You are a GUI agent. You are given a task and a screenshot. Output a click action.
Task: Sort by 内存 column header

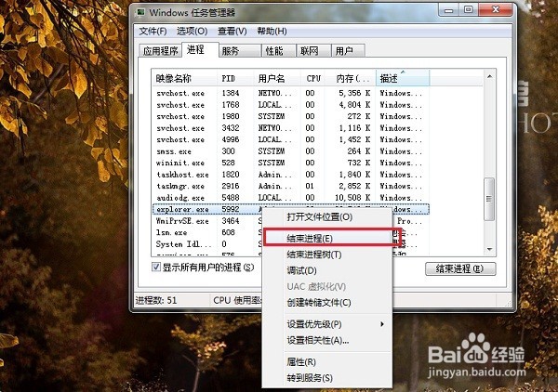351,78
